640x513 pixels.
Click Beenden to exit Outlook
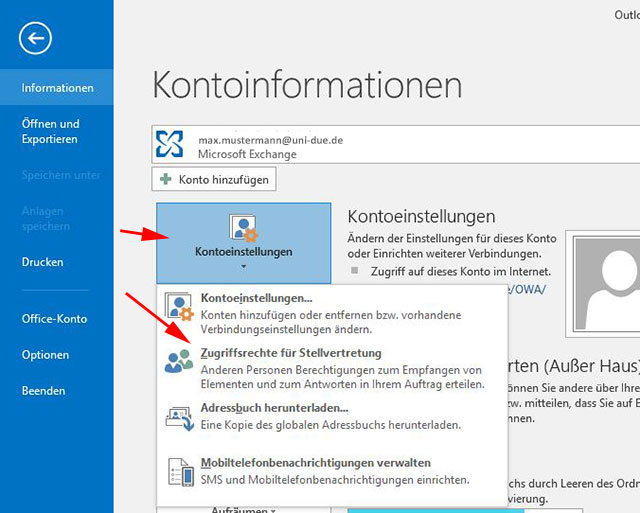44,391
